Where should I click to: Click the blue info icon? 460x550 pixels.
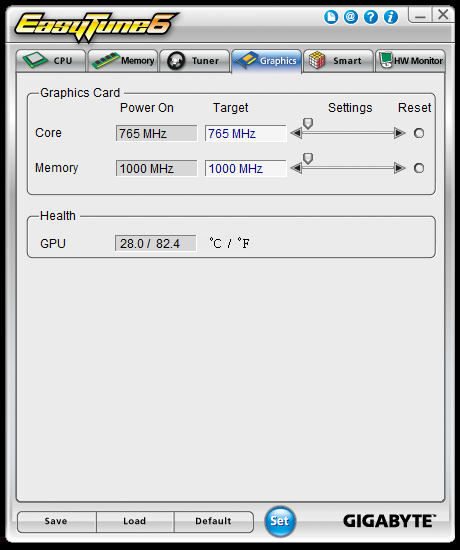coord(391,16)
